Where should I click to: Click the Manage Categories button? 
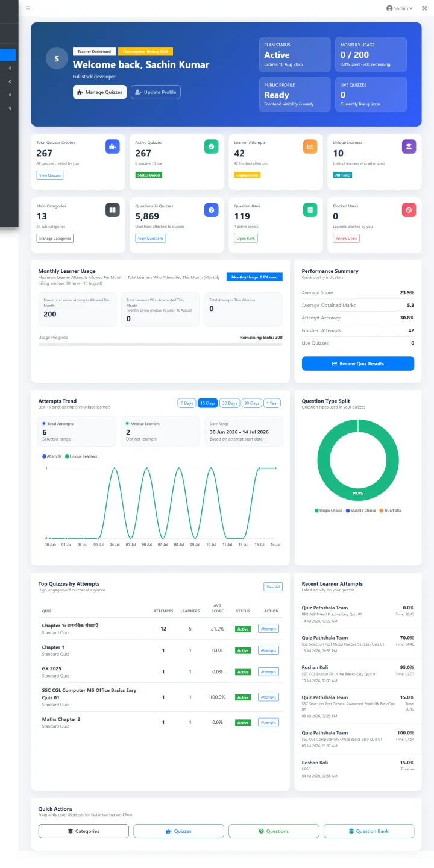(x=55, y=238)
